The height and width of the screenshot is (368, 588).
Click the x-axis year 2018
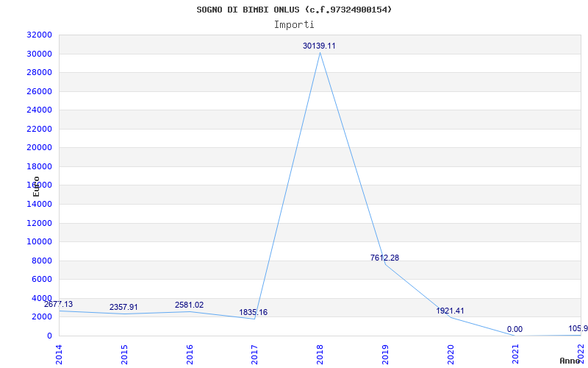[x=320, y=355]
